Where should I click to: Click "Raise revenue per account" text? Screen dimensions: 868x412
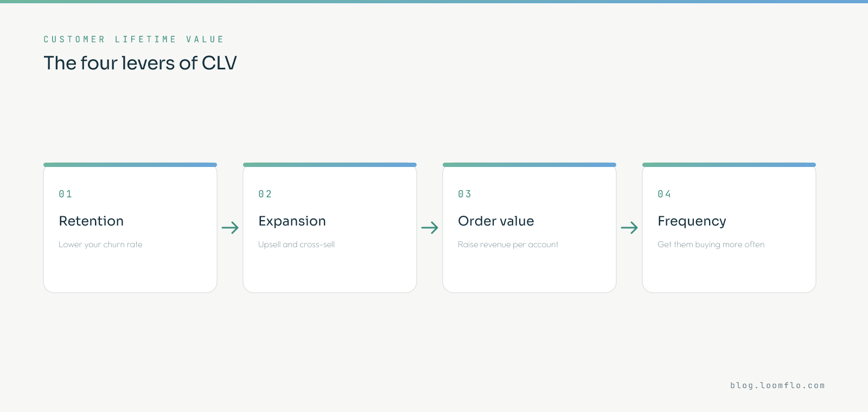(x=508, y=244)
